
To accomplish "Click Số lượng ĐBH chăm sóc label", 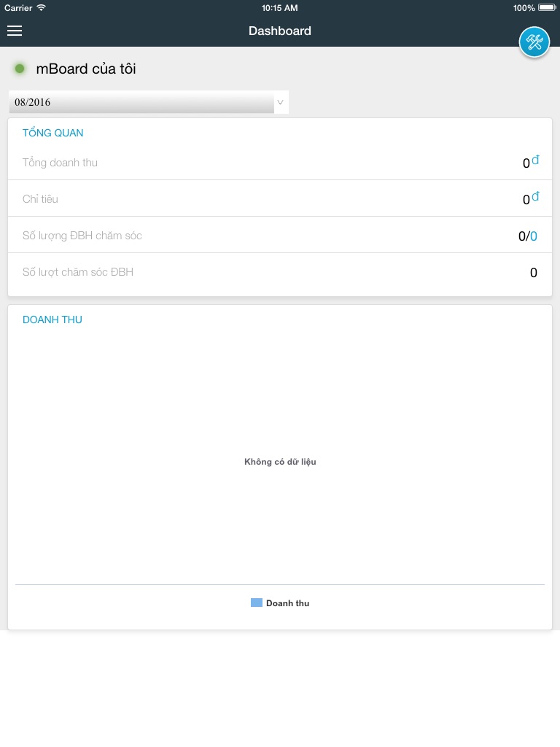I will click(82, 236).
